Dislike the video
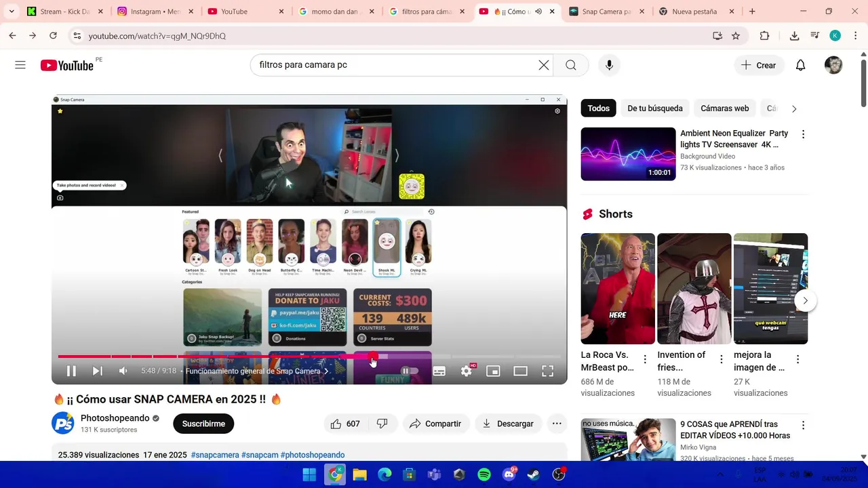Image resolution: width=868 pixels, height=488 pixels. [x=382, y=424]
